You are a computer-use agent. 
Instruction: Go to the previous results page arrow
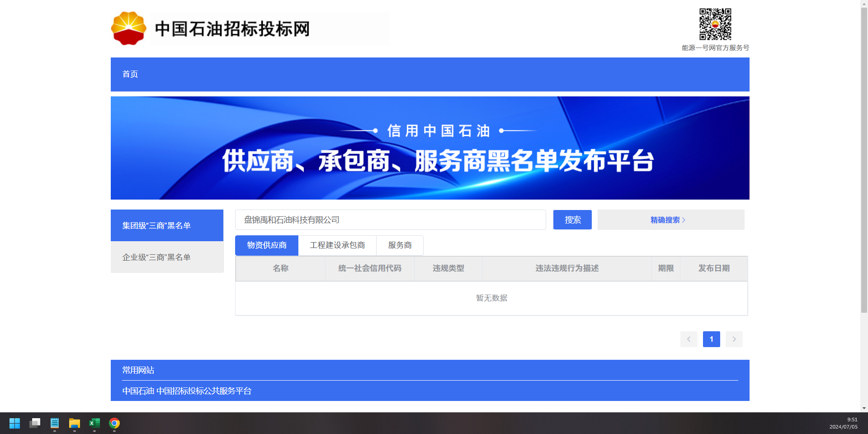click(689, 339)
